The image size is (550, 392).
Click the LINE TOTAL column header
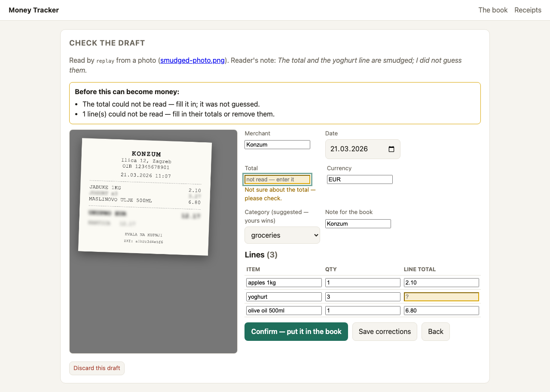pyautogui.click(x=420, y=269)
